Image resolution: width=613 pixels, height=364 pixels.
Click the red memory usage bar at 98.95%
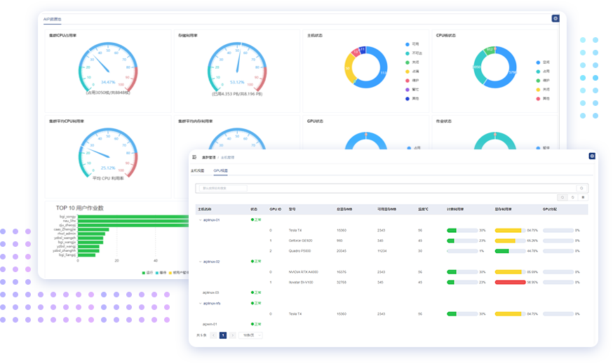510,282
